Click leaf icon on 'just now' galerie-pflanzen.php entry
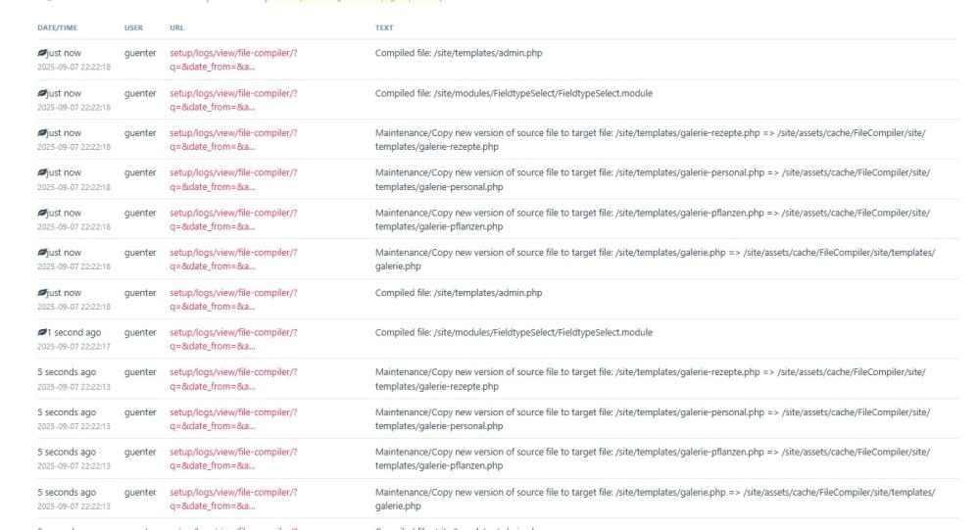The width and height of the screenshot is (980, 530). [42, 214]
